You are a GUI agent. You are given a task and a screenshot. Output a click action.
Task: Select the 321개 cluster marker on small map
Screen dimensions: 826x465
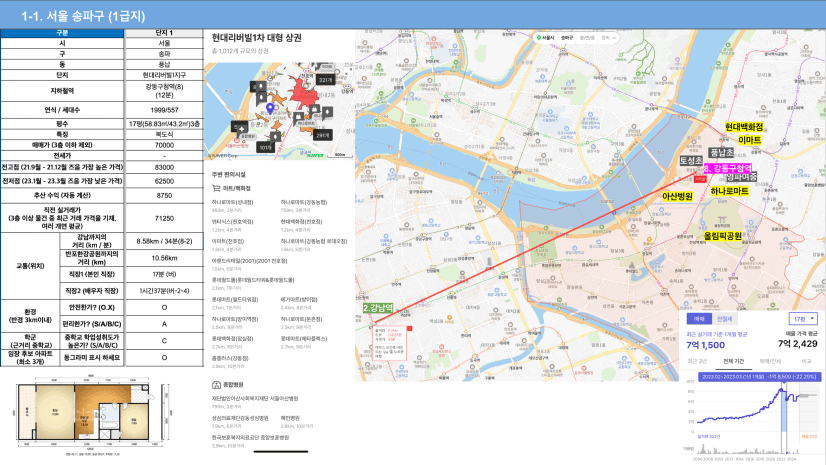(325, 80)
